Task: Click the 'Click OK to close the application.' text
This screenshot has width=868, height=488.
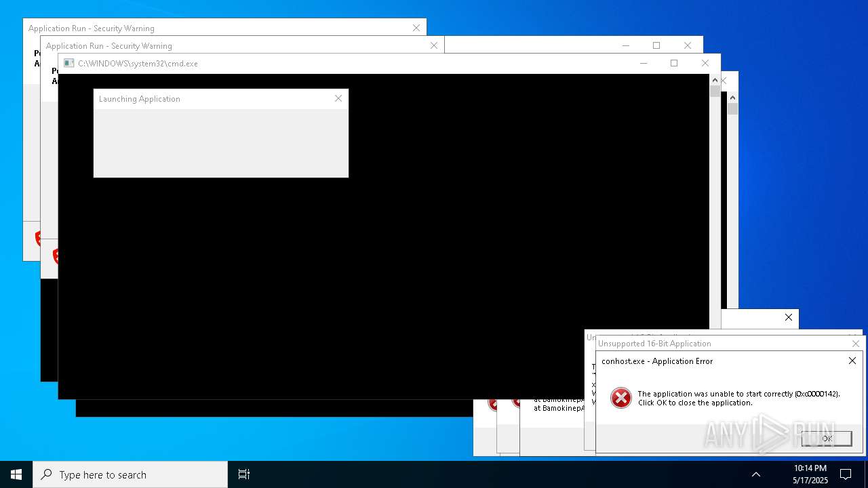Action: point(695,403)
